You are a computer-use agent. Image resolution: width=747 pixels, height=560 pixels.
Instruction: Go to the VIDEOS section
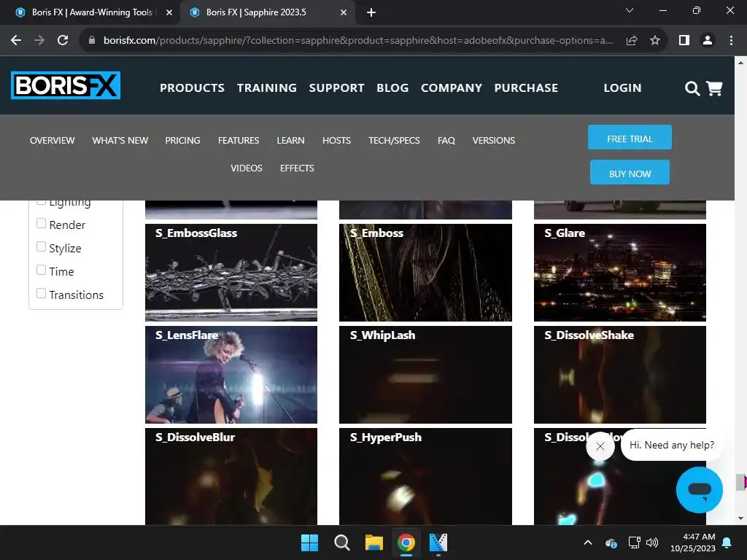247,168
